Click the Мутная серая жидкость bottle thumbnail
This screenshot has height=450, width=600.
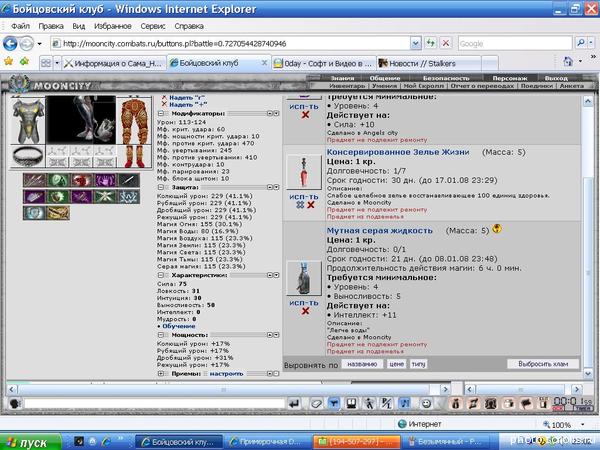[304, 278]
